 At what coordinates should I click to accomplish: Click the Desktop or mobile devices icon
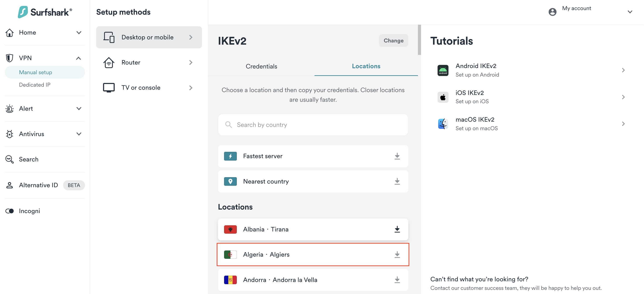[x=109, y=37]
